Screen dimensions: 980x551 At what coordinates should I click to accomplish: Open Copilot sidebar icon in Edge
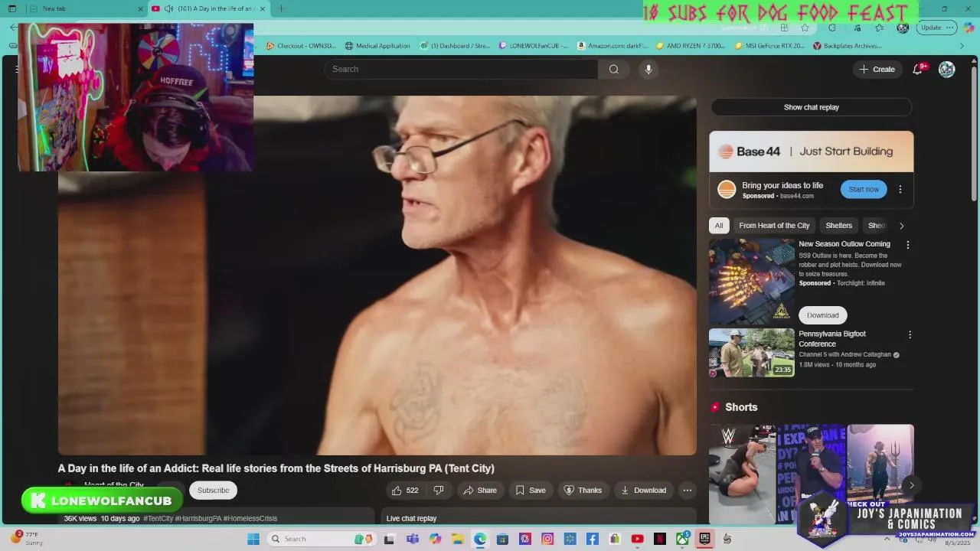[969, 28]
